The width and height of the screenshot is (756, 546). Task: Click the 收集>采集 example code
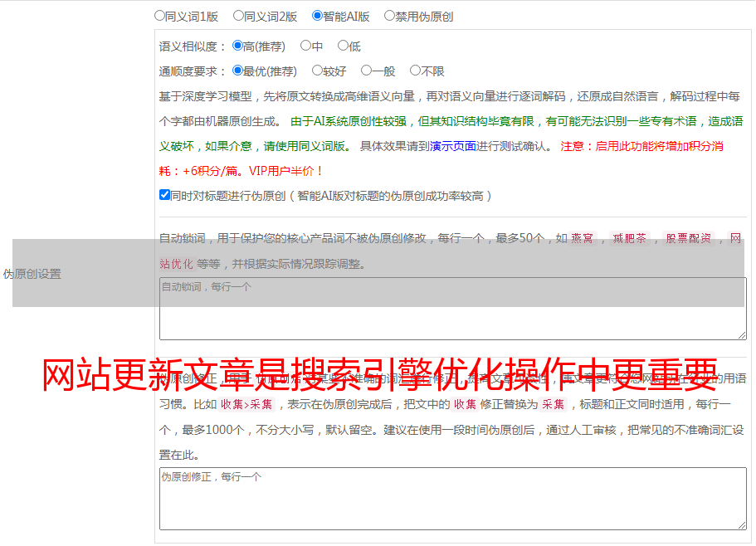(246, 404)
